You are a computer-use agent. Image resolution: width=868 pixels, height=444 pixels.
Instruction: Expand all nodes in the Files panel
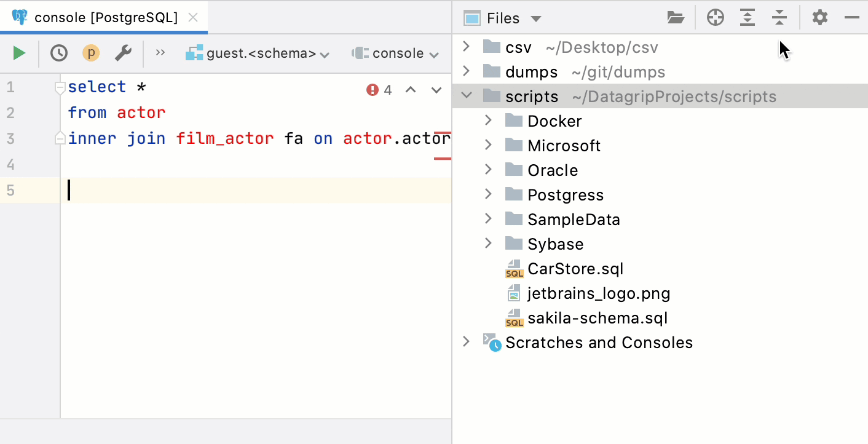coord(748,17)
